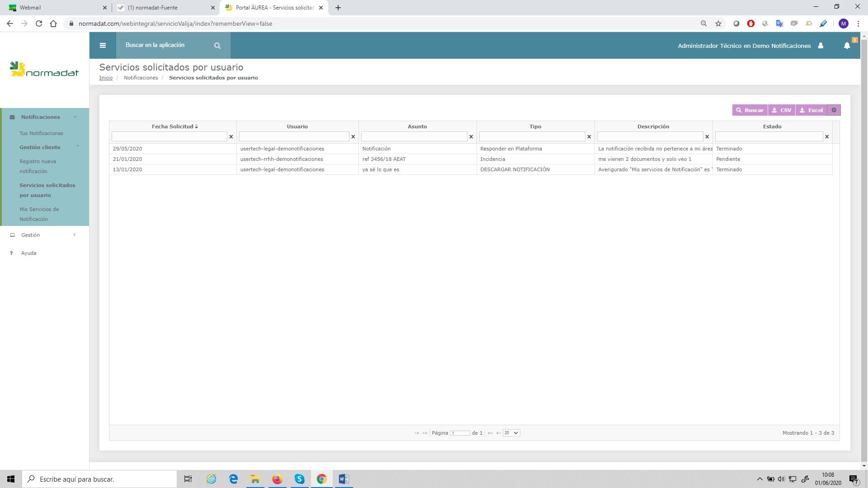
Task: Focus the page number input
Action: pyautogui.click(x=460, y=433)
